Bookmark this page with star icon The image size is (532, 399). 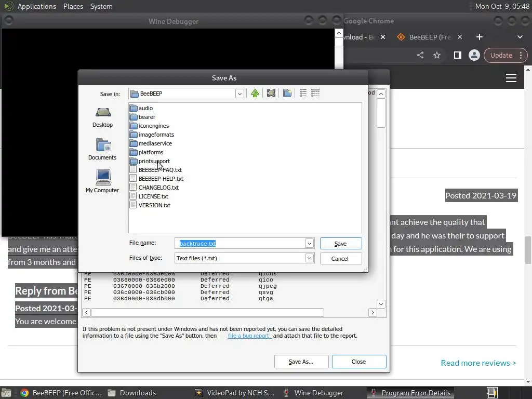pyautogui.click(x=436, y=55)
